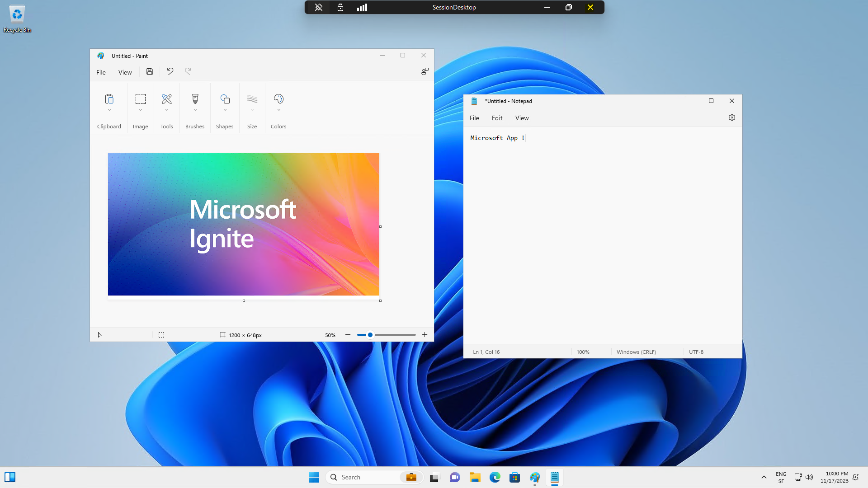Click the Save icon in Paint
The width and height of the screenshot is (868, 488).
(150, 71)
